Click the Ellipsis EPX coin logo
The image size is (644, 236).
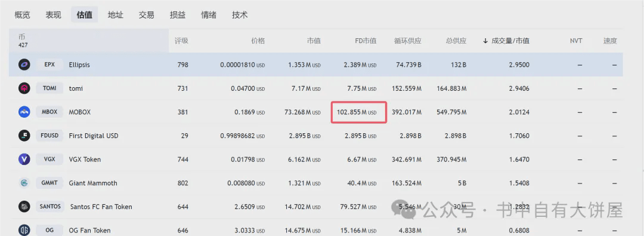(x=24, y=65)
